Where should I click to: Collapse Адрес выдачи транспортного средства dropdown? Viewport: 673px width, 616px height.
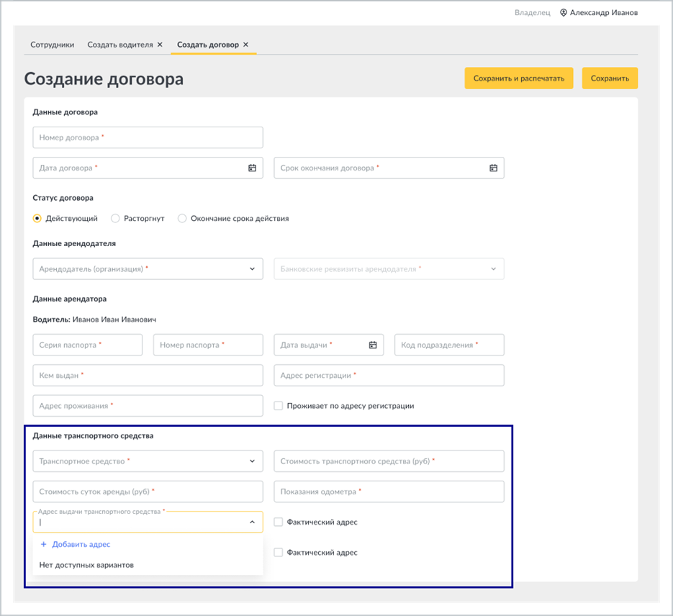pos(253,522)
